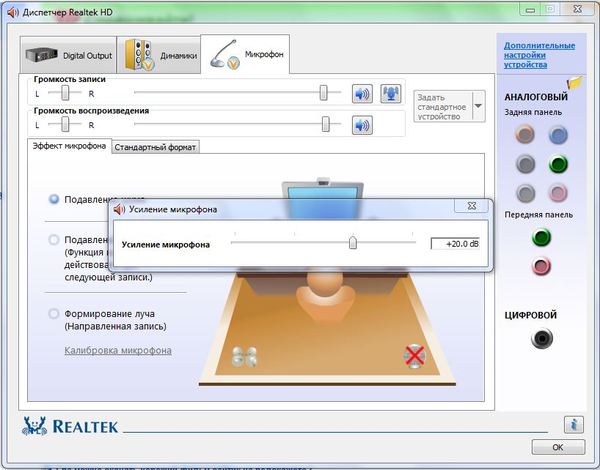Click the recording volume slider thumb
The width and height of the screenshot is (600, 470).
coord(324,93)
